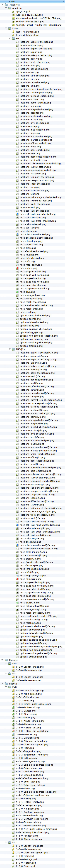Select the file options-baby.png
Viewport: 65px width, 868px height.
click(29, 326)
